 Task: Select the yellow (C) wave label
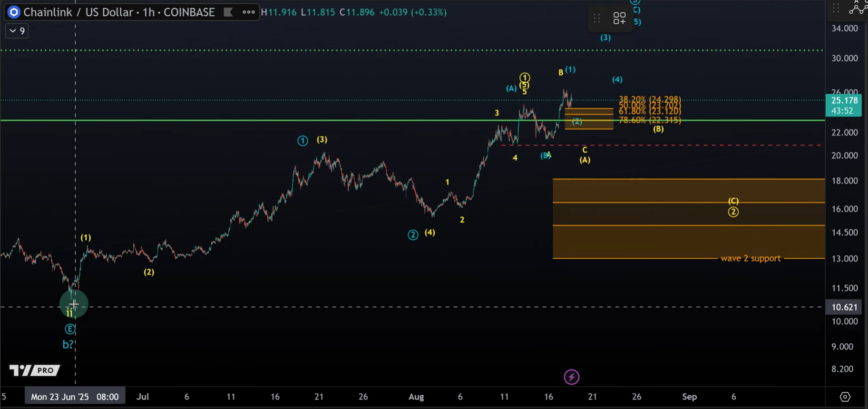pyautogui.click(x=733, y=201)
